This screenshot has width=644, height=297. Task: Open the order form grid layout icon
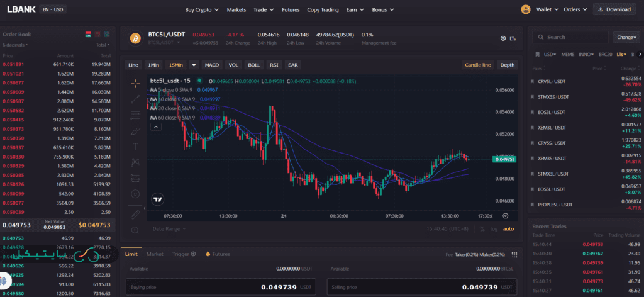pos(513,254)
